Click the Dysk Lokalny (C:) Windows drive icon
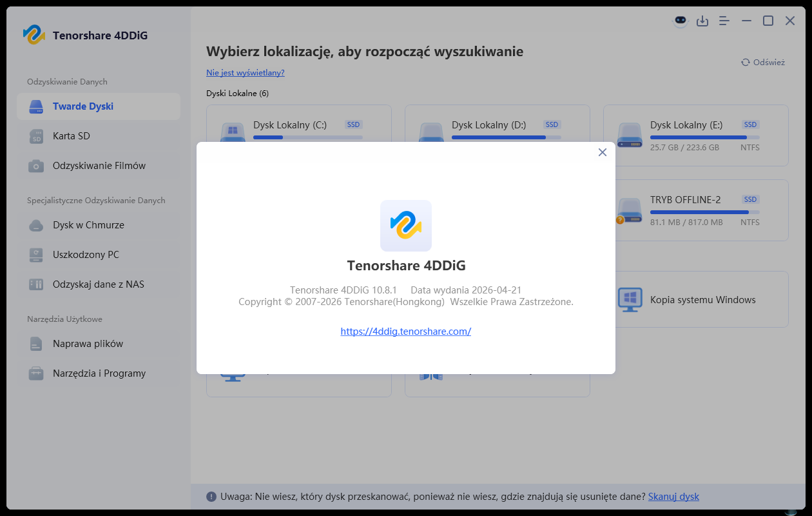Viewport: 812px width, 516px height. [233, 132]
